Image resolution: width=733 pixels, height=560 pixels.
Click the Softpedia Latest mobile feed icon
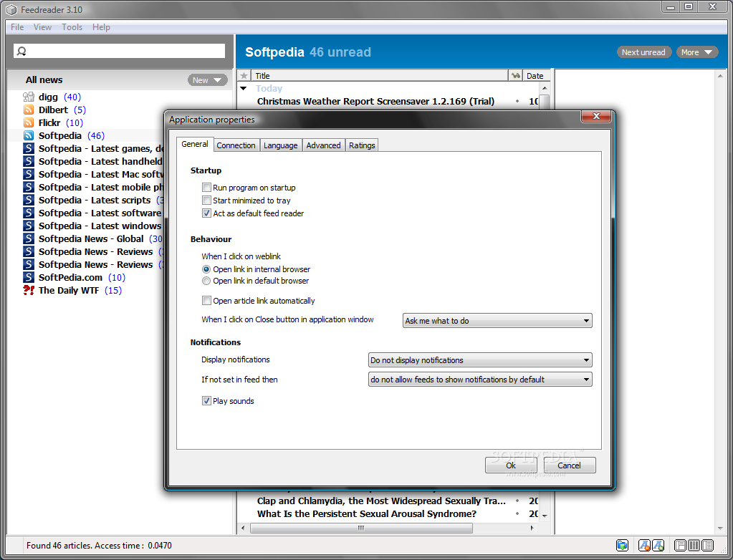point(29,187)
